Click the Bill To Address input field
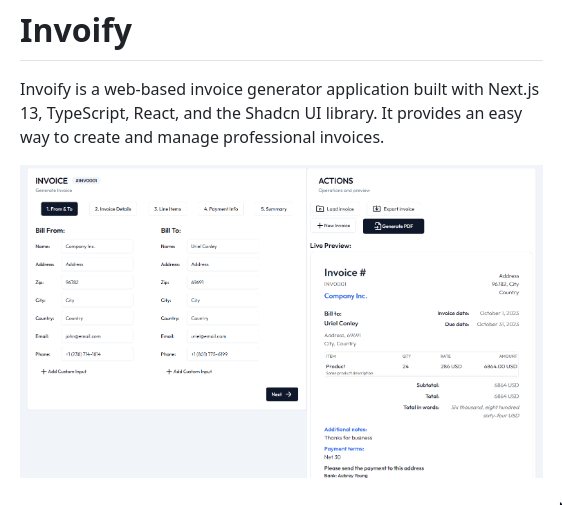The image size is (562, 505). [223, 264]
